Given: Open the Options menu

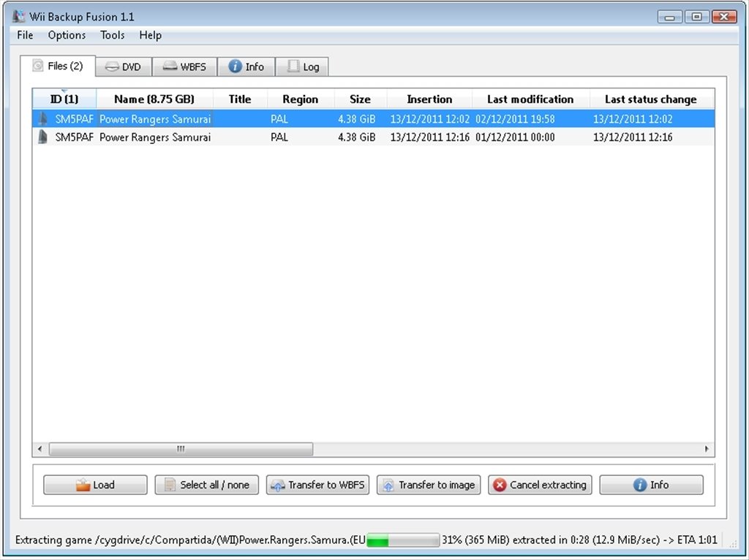Looking at the screenshot, I should (x=67, y=35).
